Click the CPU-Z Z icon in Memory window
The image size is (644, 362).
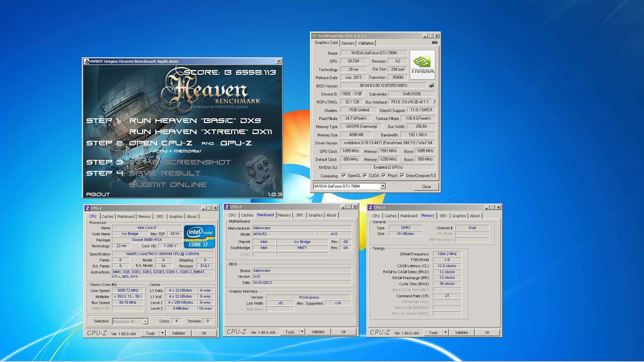[x=371, y=207]
